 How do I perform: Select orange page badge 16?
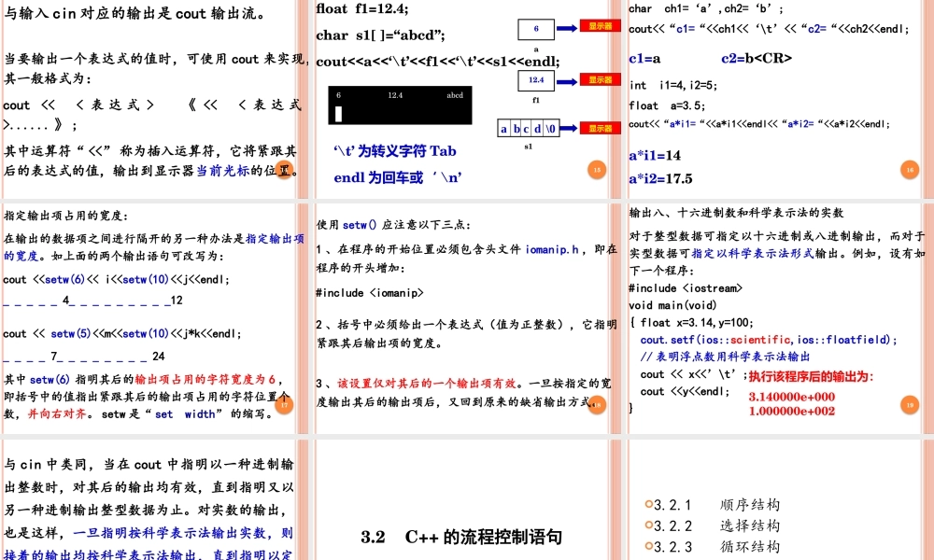coord(908,171)
